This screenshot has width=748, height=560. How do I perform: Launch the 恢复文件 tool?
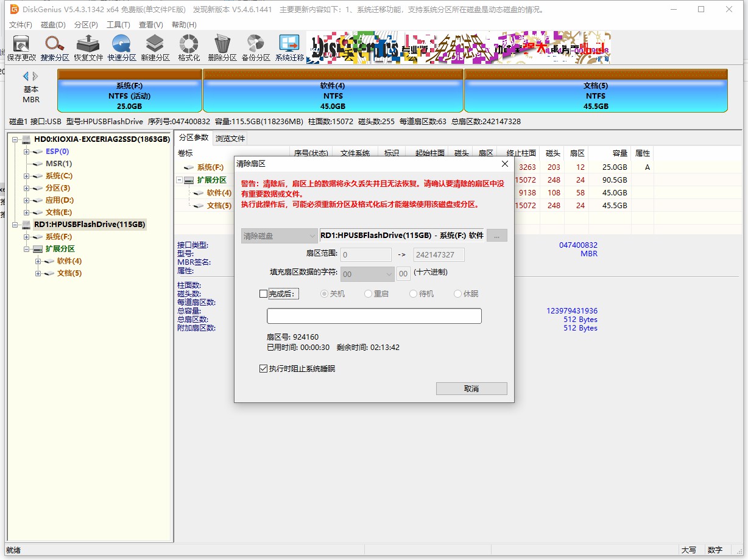click(88, 48)
